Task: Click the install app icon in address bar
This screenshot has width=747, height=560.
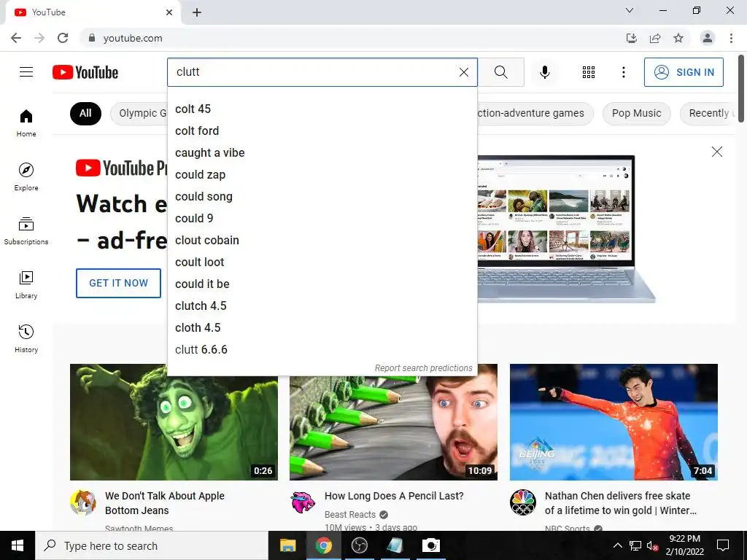Action: pos(632,38)
